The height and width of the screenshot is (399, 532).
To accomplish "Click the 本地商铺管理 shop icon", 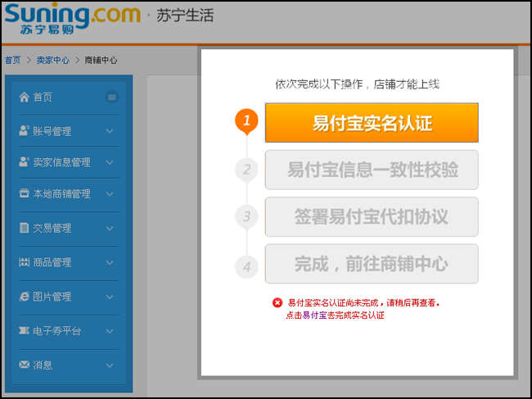I will pos(25,194).
